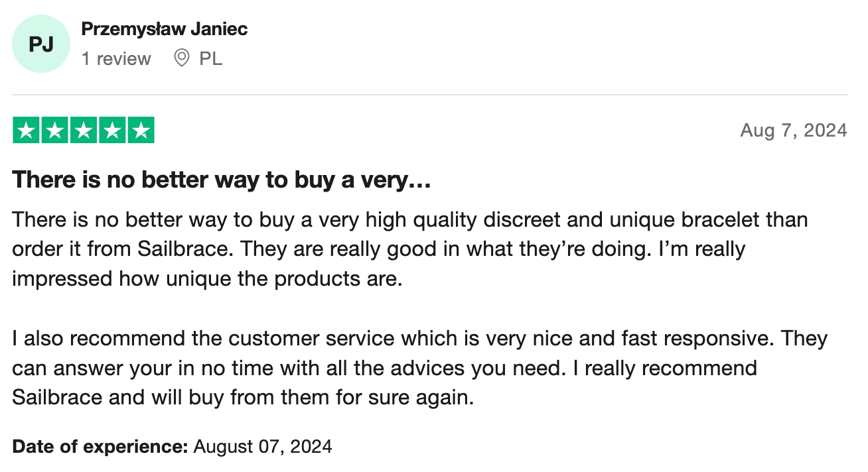Click the Aug 7, 2024 review date
Screen dimensions: 868x472
click(x=793, y=130)
